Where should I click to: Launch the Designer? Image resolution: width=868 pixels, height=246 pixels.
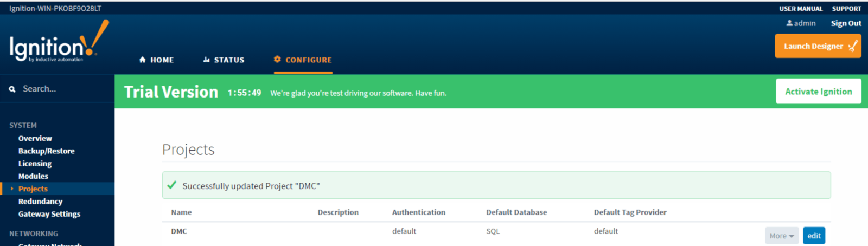click(818, 46)
